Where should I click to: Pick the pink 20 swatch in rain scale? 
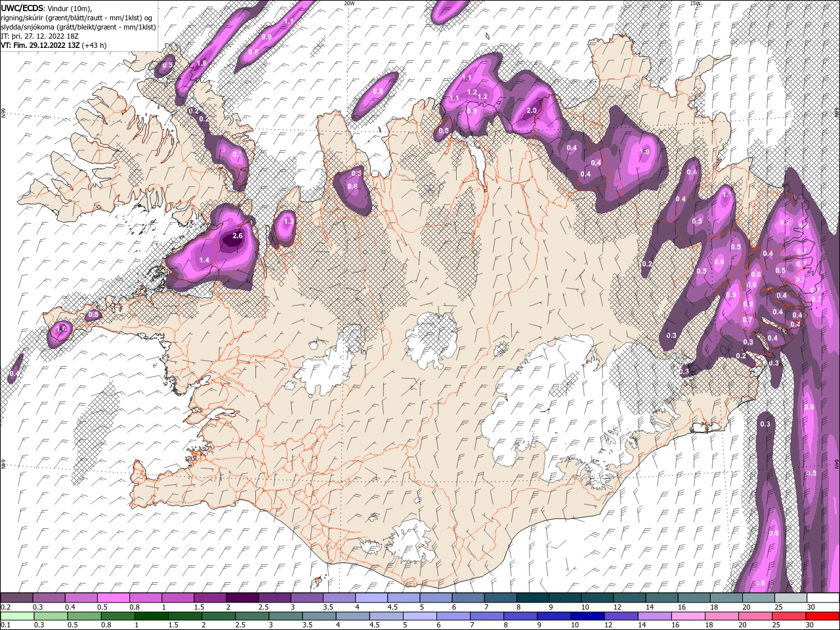756,616
